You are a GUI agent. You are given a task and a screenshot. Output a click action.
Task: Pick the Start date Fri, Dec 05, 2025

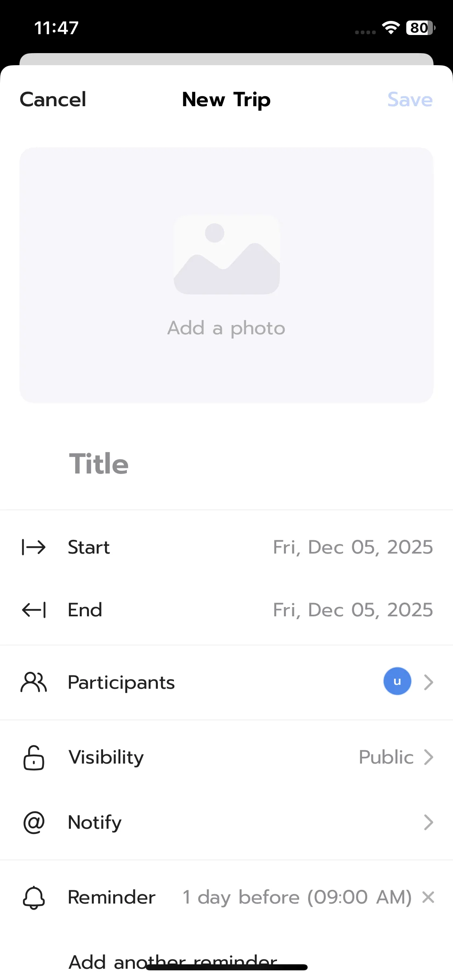click(353, 547)
